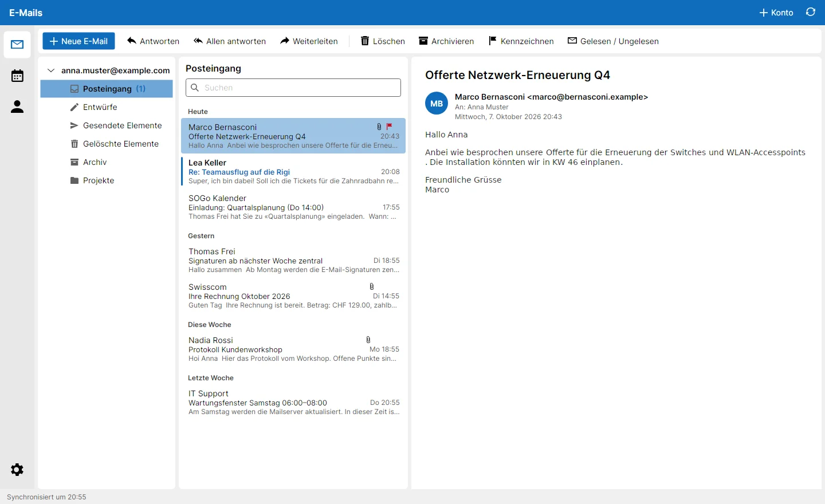Click the Offerte Netzwerk-Erneuerung Q4 heading

point(517,75)
